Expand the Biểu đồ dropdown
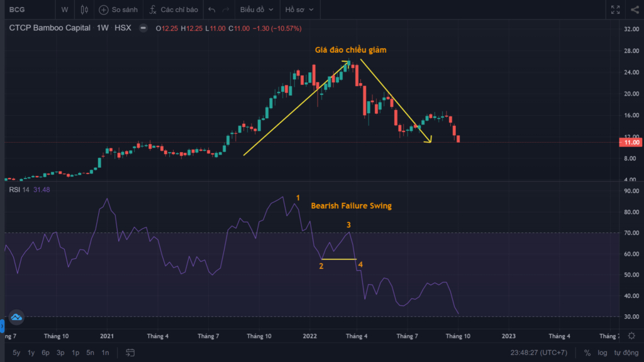This screenshot has height=362, width=644. (257, 9)
